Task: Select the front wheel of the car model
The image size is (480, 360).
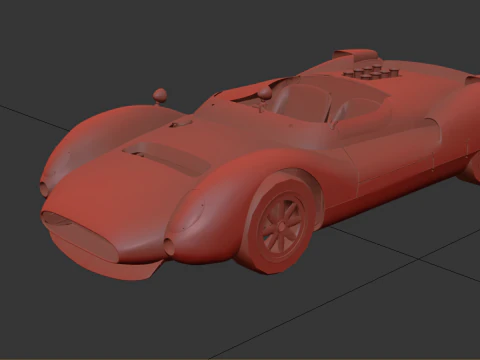Action: click(277, 224)
